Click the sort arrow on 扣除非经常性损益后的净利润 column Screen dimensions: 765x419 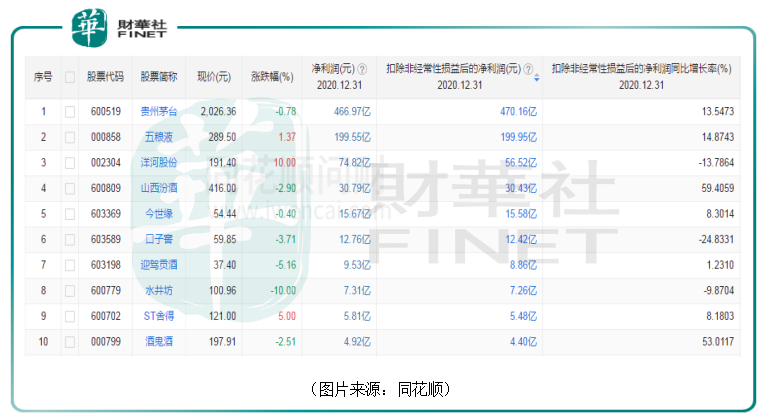point(537,78)
